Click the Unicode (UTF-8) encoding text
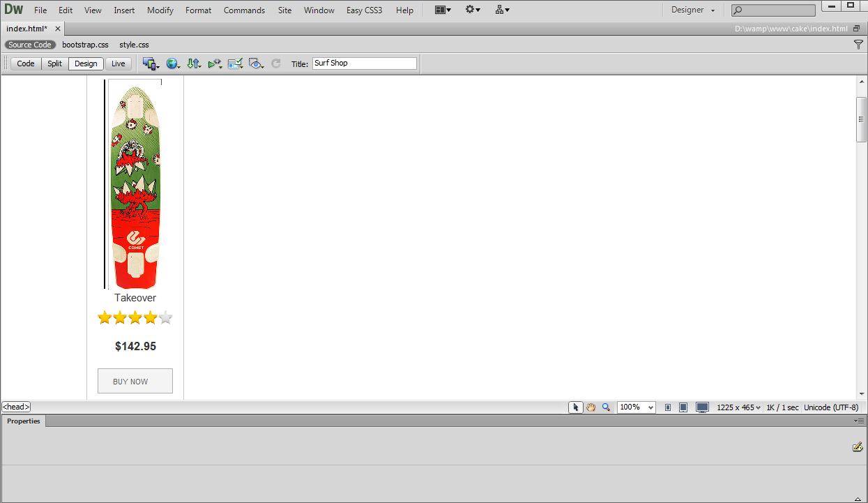Image resolution: width=868 pixels, height=503 pixels. 831,407
